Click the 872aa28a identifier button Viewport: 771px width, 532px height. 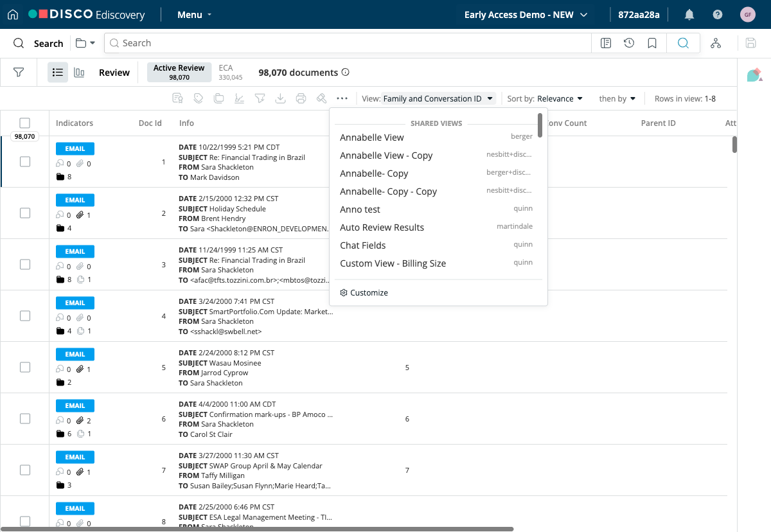point(639,15)
